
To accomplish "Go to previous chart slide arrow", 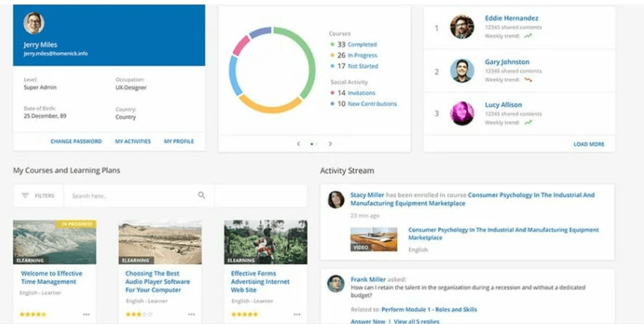I will pyautogui.click(x=298, y=144).
